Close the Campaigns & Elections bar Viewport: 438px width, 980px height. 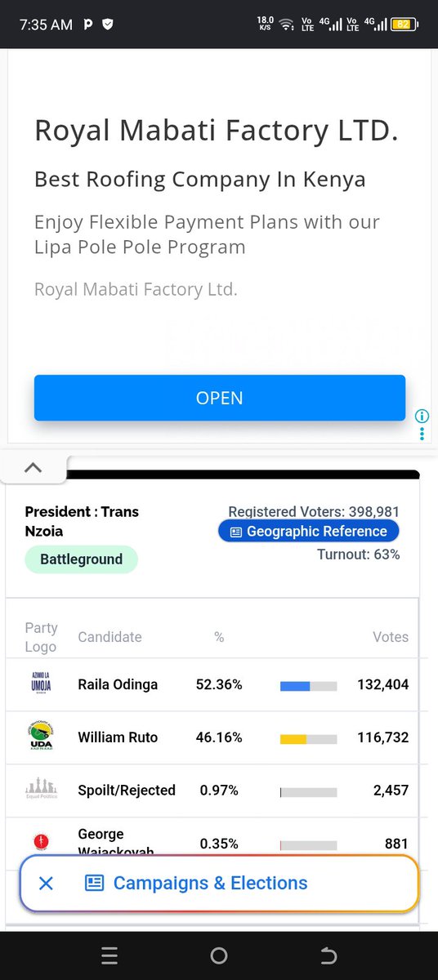coord(47,883)
